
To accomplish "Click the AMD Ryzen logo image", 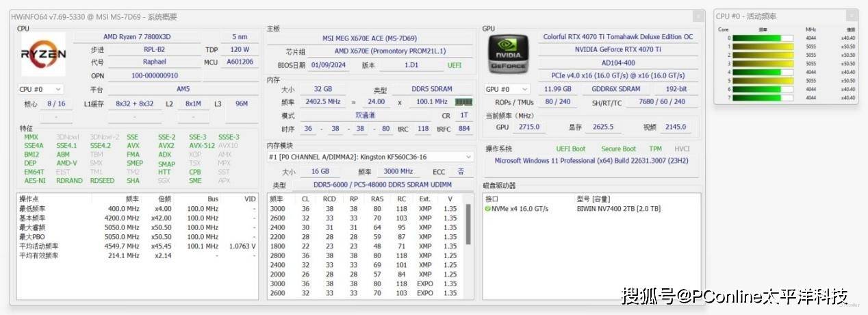I will [x=43, y=54].
